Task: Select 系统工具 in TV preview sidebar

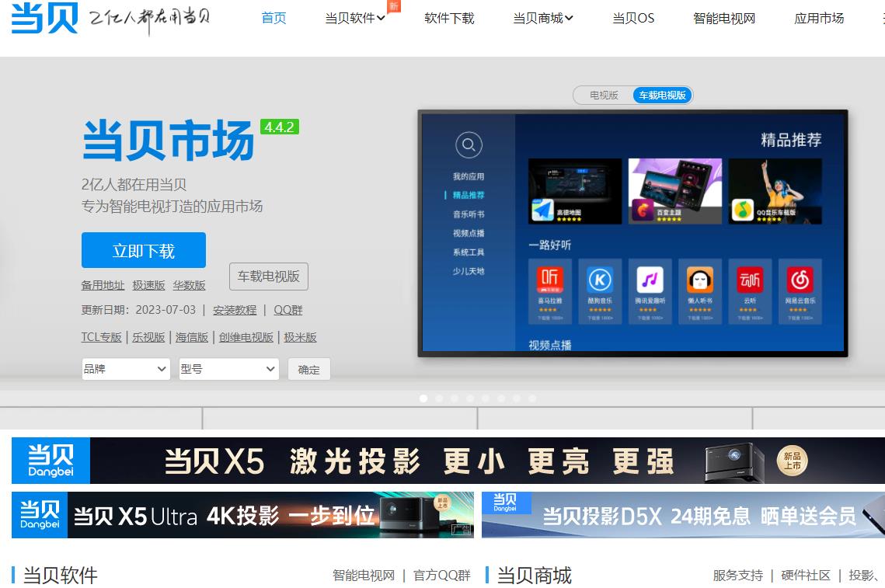Action: pos(469,252)
